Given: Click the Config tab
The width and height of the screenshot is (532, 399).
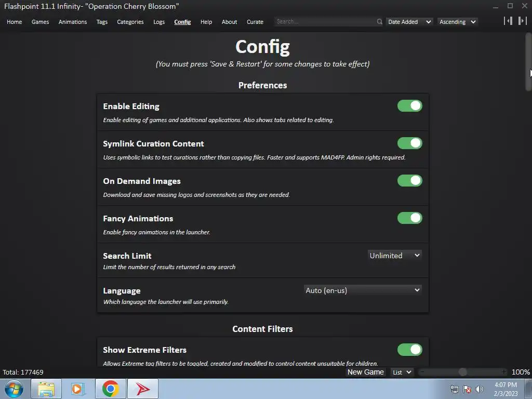Looking at the screenshot, I should tap(182, 22).
